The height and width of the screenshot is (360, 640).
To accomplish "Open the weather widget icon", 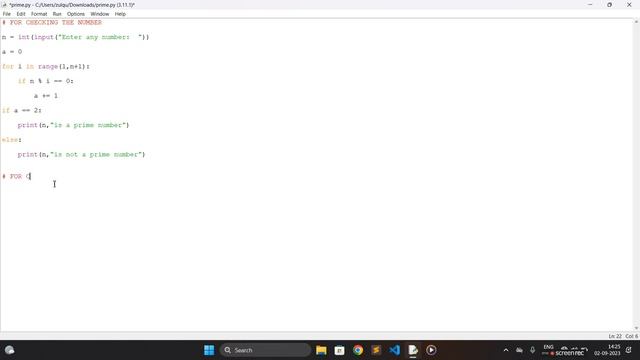I will coord(9,350).
